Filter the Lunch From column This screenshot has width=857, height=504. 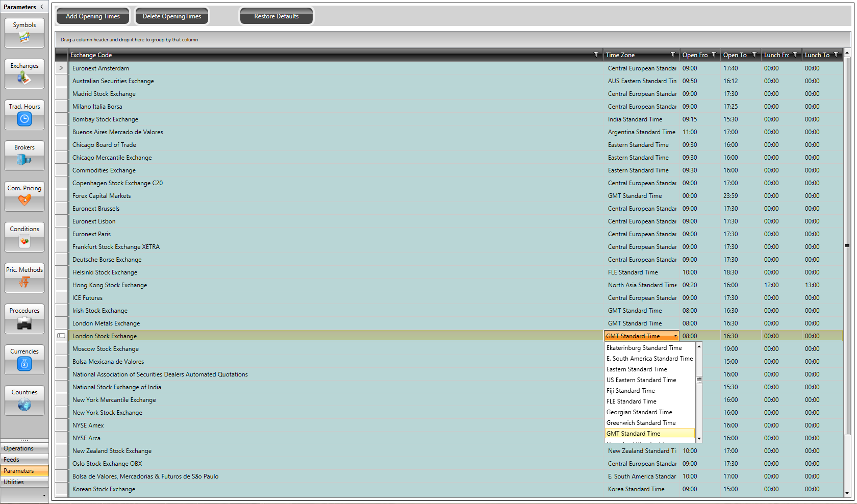click(x=795, y=55)
